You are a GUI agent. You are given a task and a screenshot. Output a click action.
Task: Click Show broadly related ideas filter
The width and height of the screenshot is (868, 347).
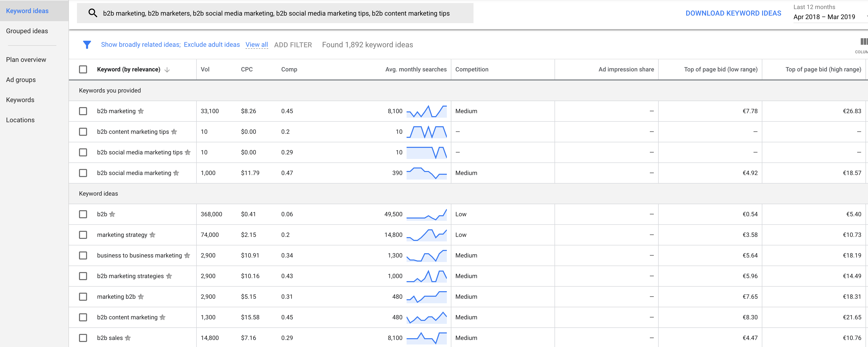tap(141, 45)
